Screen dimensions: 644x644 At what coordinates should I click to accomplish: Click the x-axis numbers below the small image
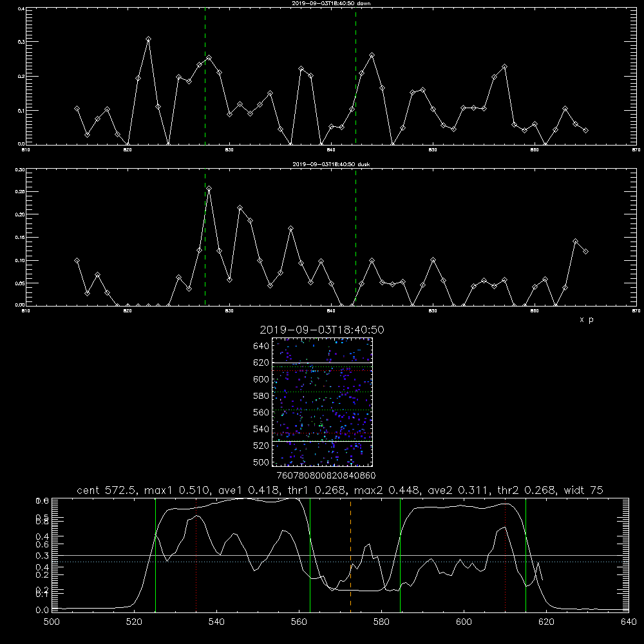326,476
